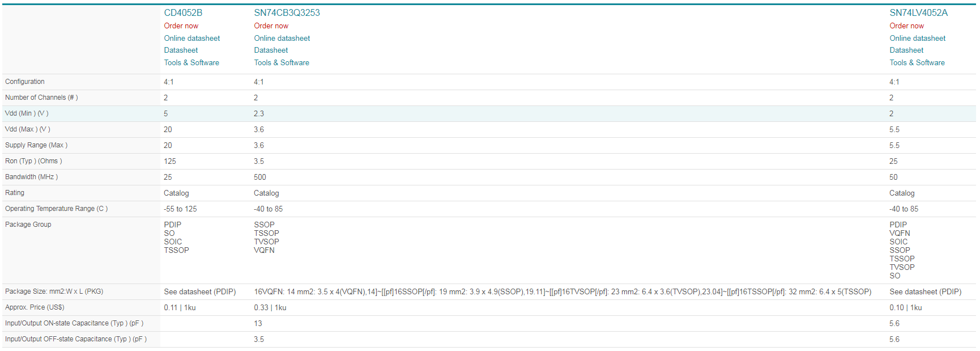
Task: Click Order now under SN74LV4052A
Action: (906, 26)
